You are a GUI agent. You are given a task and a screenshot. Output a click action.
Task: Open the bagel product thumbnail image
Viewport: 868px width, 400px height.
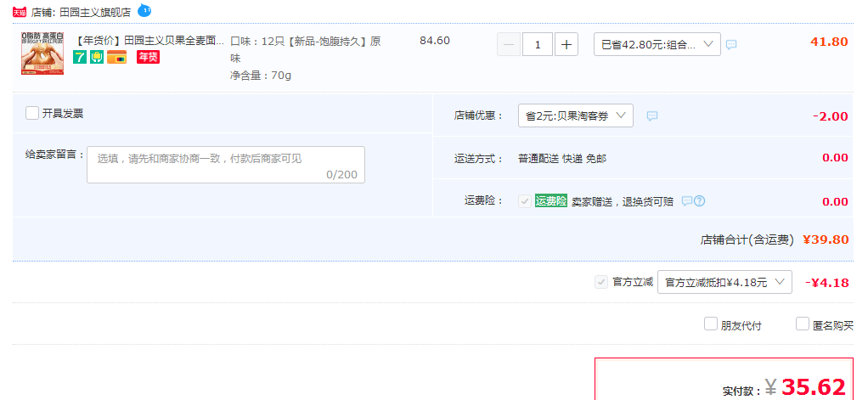pyautogui.click(x=42, y=54)
